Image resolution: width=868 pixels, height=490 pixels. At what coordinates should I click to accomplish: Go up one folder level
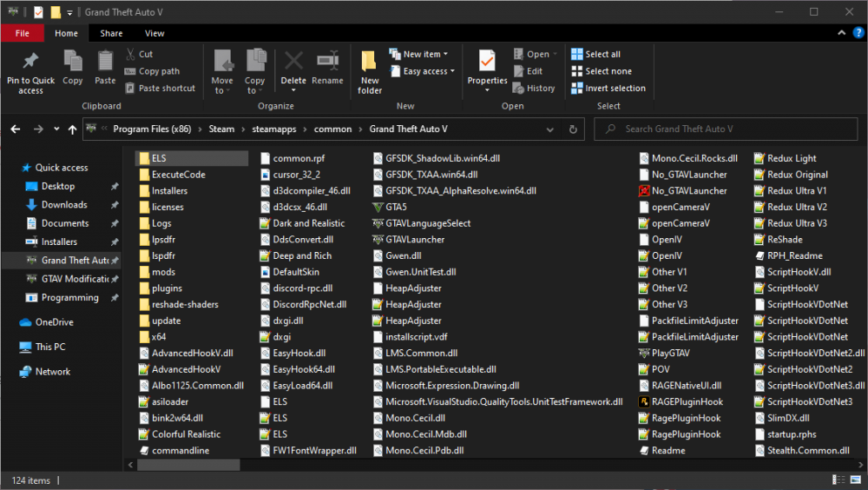tap(72, 129)
